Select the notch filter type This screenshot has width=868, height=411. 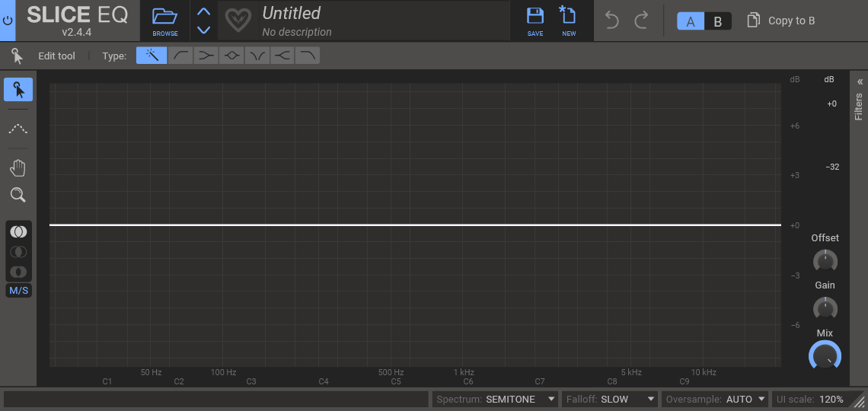point(257,56)
